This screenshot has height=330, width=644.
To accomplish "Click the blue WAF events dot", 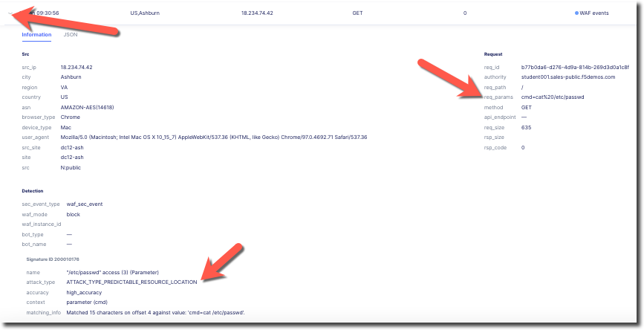I will pos(576,13).
